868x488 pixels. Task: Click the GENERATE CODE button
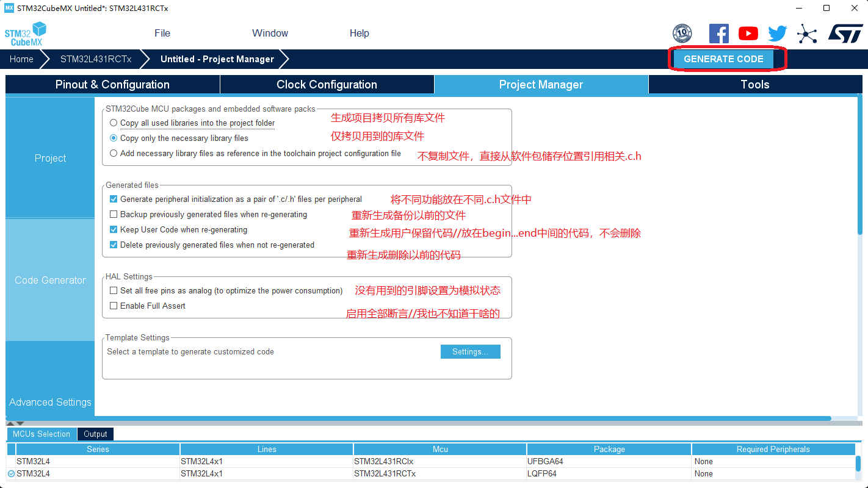(723, 59)
